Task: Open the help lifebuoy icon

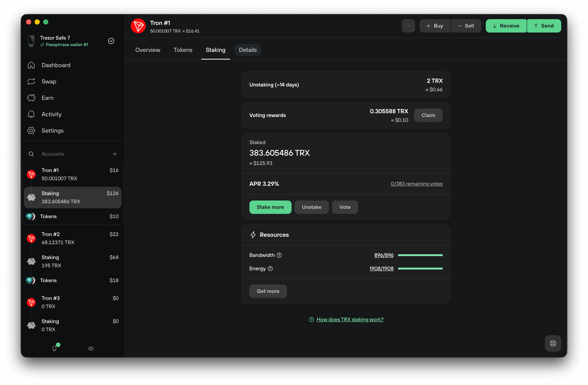Action: click(x=553, y=343)
